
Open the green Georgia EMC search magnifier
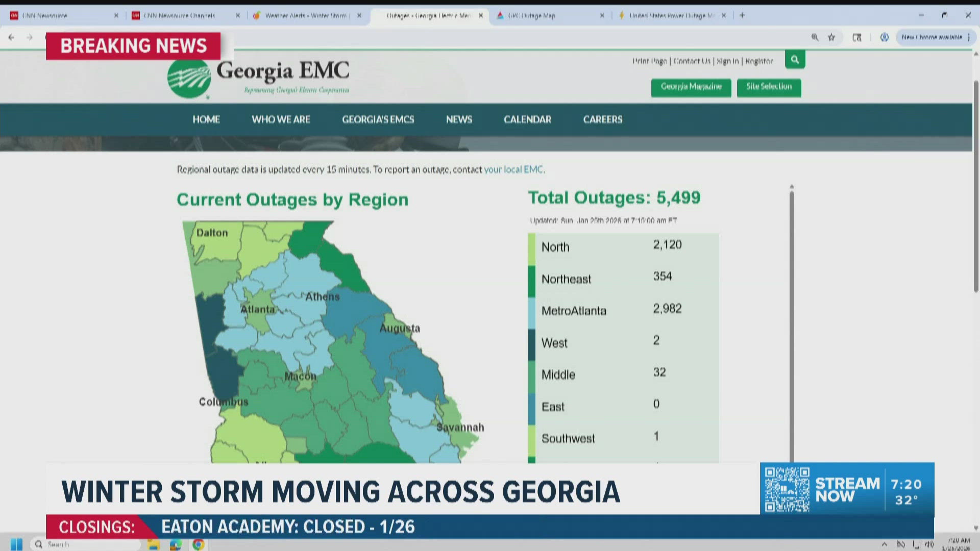(x=794, y=59)
